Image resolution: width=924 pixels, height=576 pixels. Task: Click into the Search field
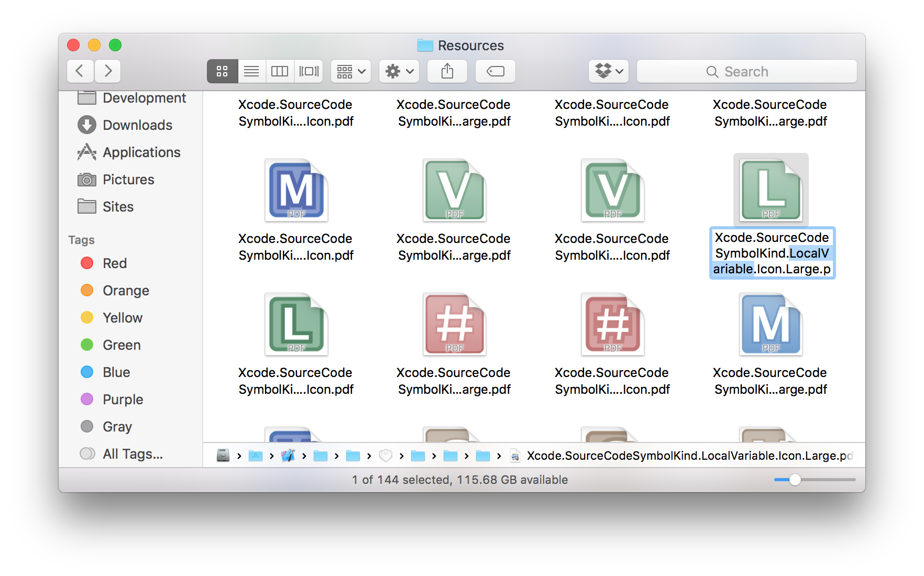pos(747,71)
